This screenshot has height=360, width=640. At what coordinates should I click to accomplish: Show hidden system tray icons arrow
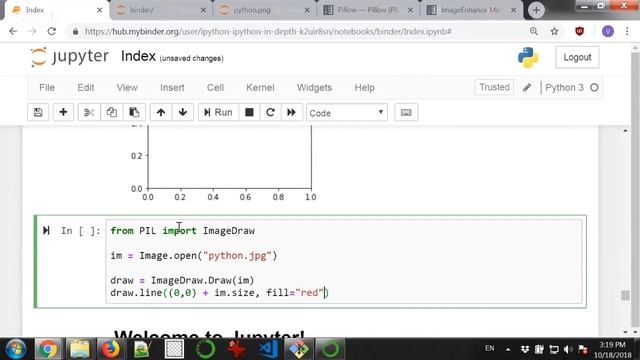click(x=508, y=349)
